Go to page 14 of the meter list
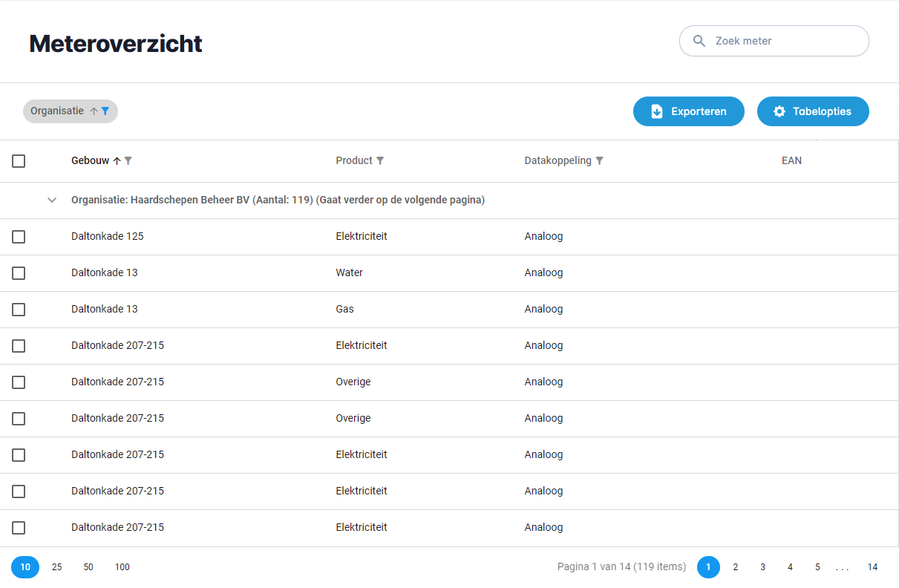Viewport: 899px width, 588px height. pos(872,566)
